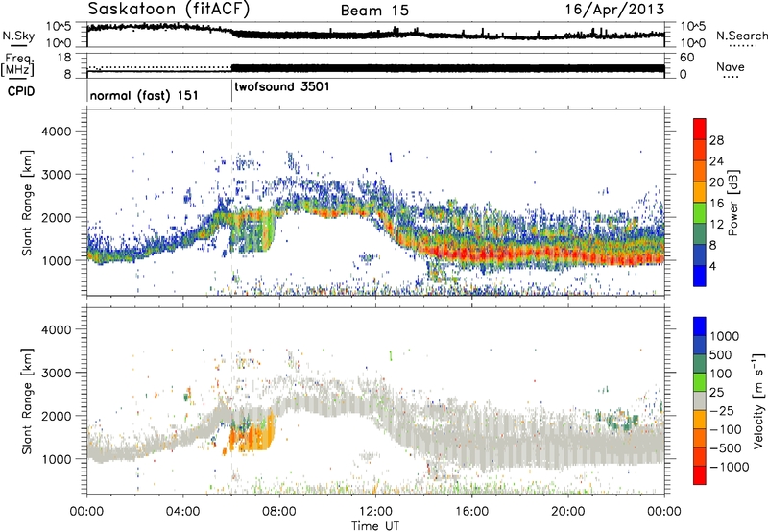Click the '04:00' time axis tick label
The image size is (768, 532).
[x=183, y=511]
